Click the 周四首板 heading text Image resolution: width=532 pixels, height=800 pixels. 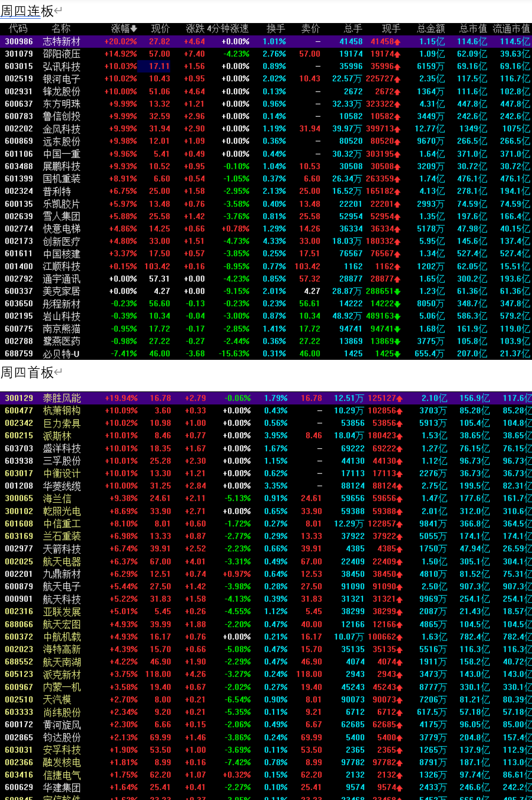(x=27, y=373)
